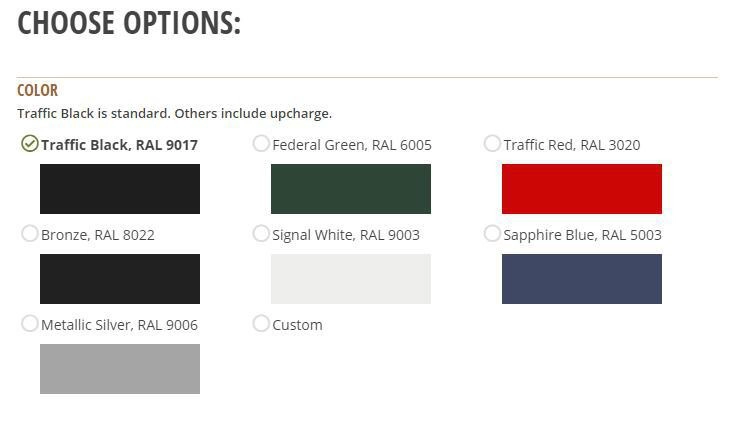Pick the Metallic Silver RAL 9006 radio button

[x=30, y=324]
